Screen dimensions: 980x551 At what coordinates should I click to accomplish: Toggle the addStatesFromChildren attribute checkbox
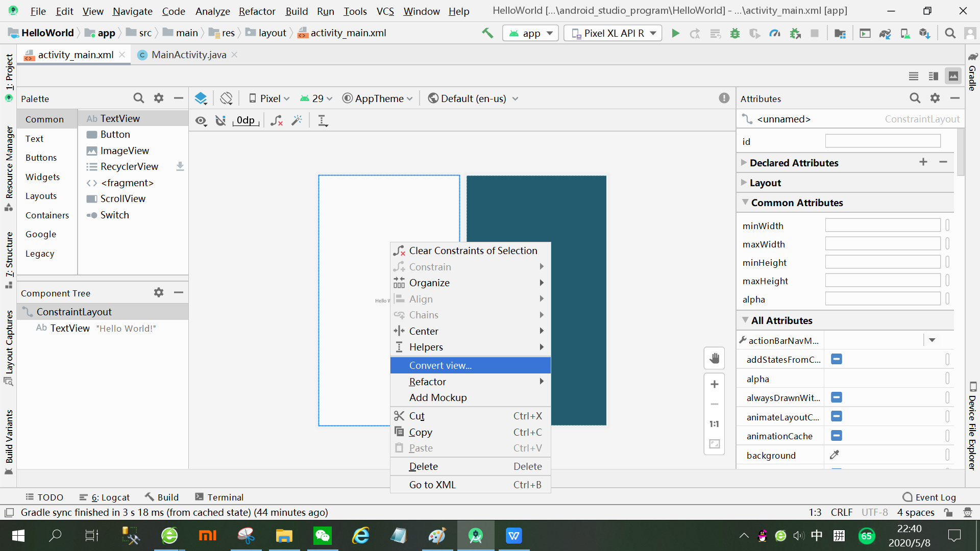click(836, 359)
